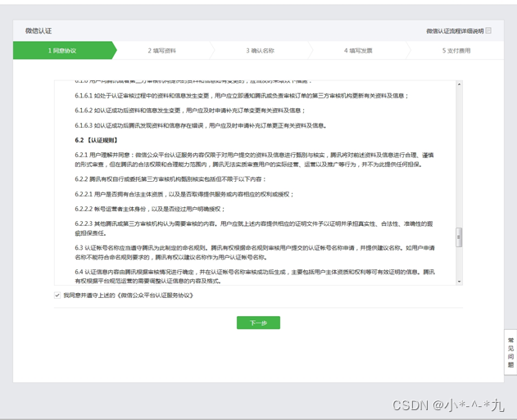The height and width of the screenshot is (420, 517).
Task: Open the 常见问题 side tab
Action: 510,352
